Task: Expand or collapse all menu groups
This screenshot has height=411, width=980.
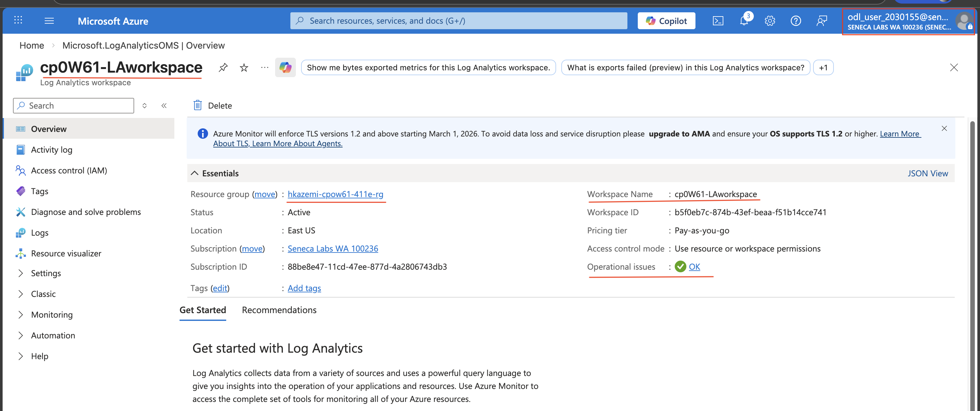Action: pos(145,105)
